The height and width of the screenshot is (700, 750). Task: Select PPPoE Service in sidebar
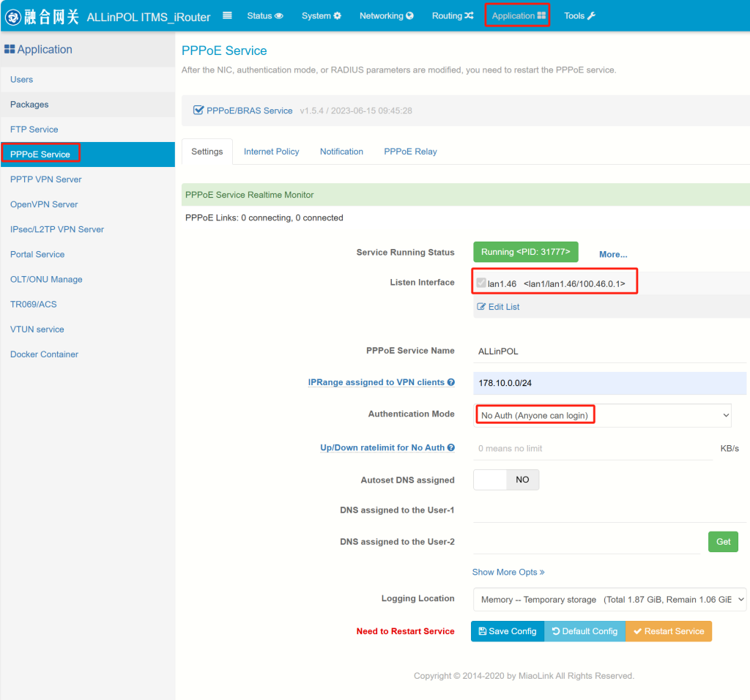[88, 154]
